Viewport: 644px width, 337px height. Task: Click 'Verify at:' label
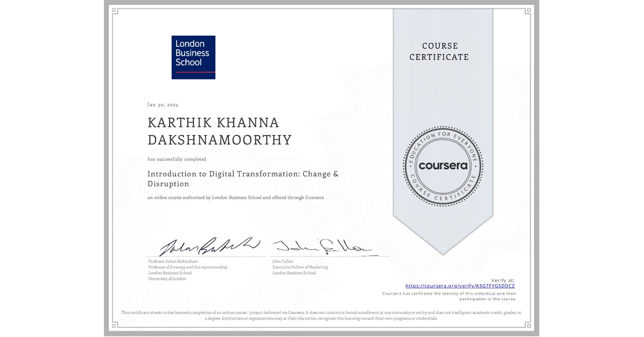(x=503, y=280)
